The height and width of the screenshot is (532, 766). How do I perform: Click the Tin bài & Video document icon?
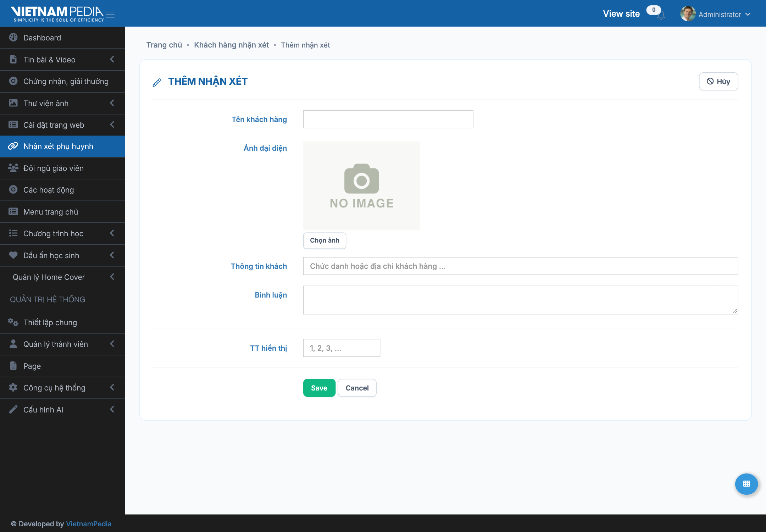point(13,59)
